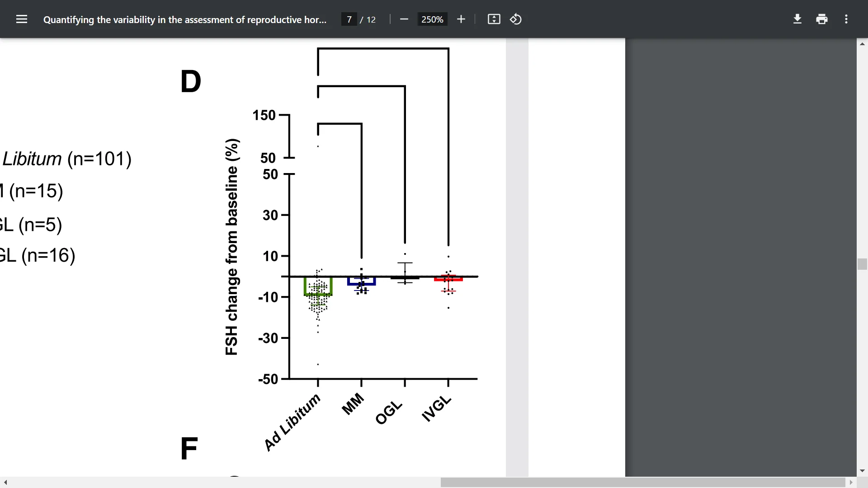Click the horizontal scrollbar right arrow
The width and height of the screenshot is (868, 488).
click(x=851, y=482)
